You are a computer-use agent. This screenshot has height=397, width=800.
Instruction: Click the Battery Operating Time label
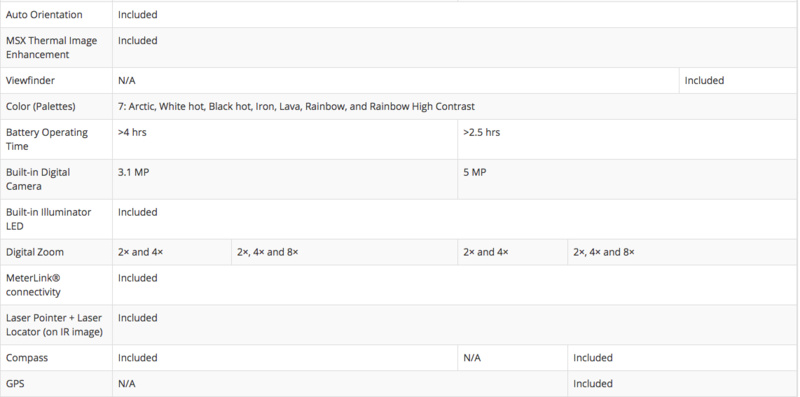pos(47,139)
